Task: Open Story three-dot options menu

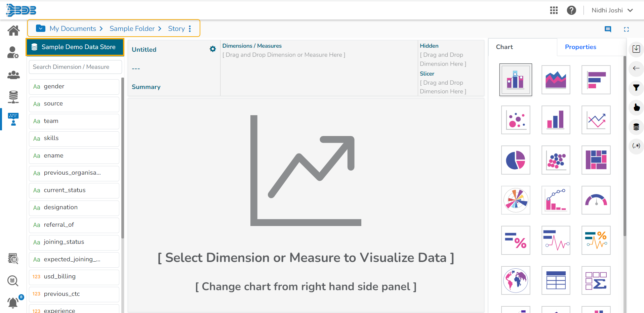Action: point(190,29)
